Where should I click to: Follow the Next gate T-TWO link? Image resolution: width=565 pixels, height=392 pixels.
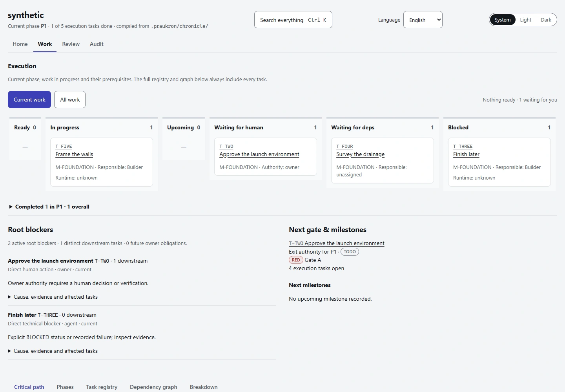click(337, 243)
